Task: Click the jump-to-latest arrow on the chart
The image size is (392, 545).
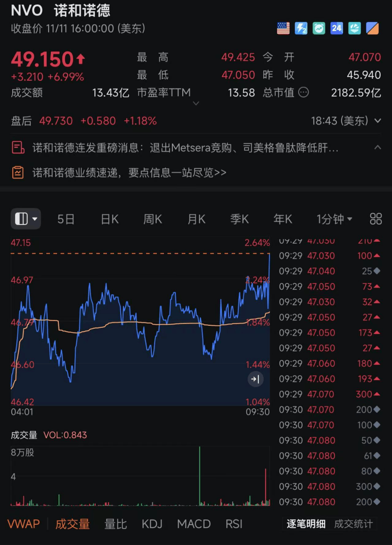Action: point(255,379)
